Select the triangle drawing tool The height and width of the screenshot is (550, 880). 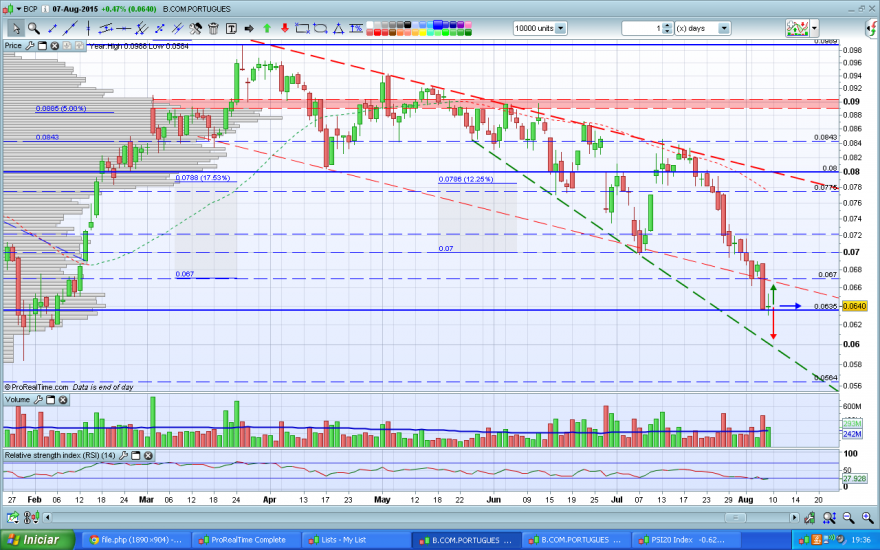coord(338,28)
